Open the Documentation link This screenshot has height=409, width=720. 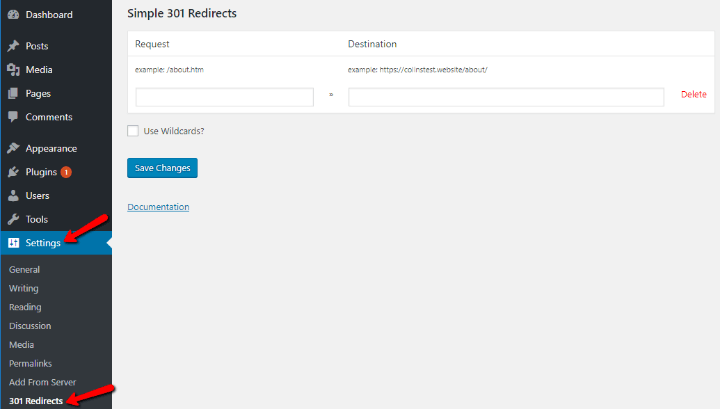158,207
